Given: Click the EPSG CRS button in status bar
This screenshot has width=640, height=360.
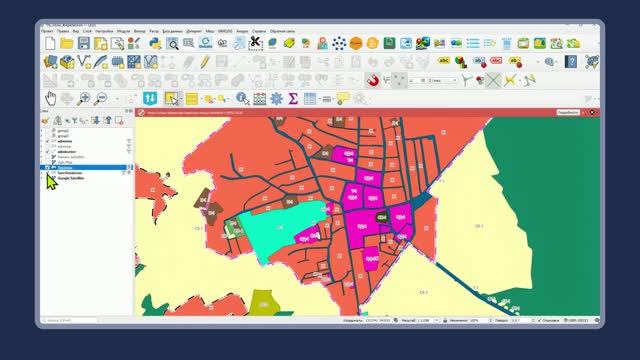Looking at the screenshot, I should [x=576, y=321].
